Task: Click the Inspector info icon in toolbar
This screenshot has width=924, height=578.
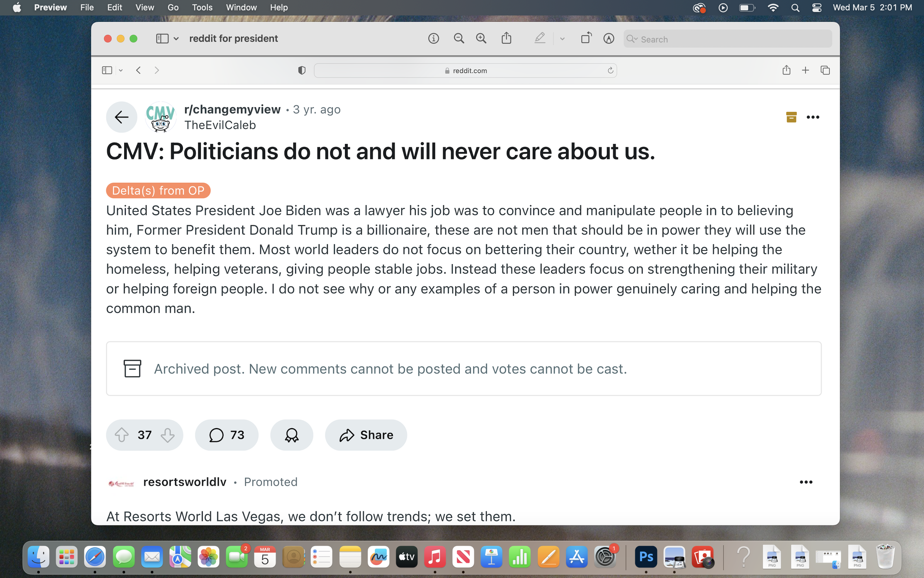Action: click(x=433, y=38)
